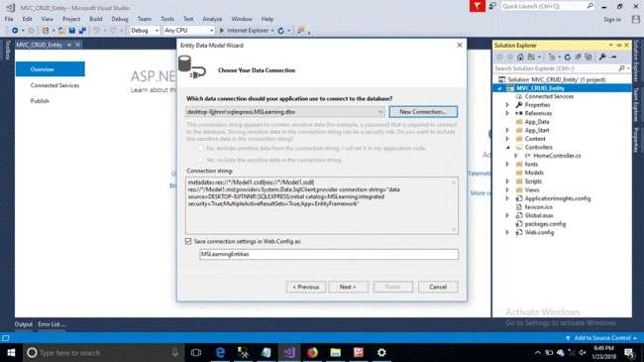The width and height of the screenshot is (644, 362).
Task: Toggle Save connection settings in Web.Config checkbox
Action: click(x=188, y=241)
